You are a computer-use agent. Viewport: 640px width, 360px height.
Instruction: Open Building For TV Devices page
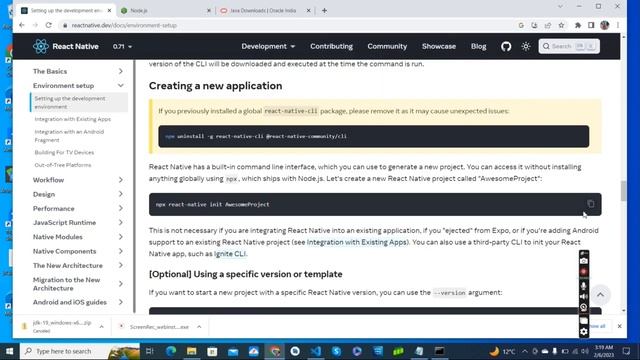click(x=64, y=153)
